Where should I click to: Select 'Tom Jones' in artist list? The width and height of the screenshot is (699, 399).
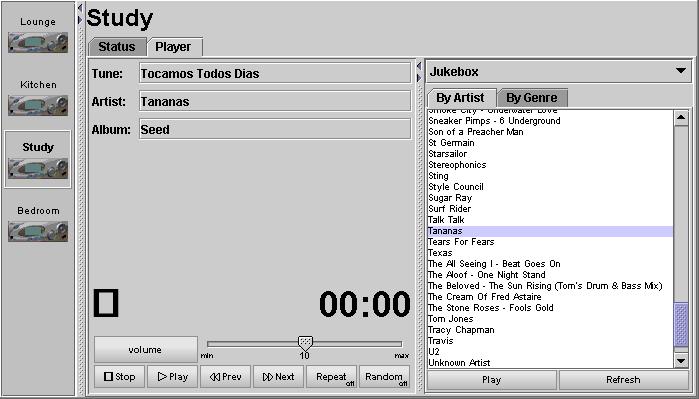point(450,319)
